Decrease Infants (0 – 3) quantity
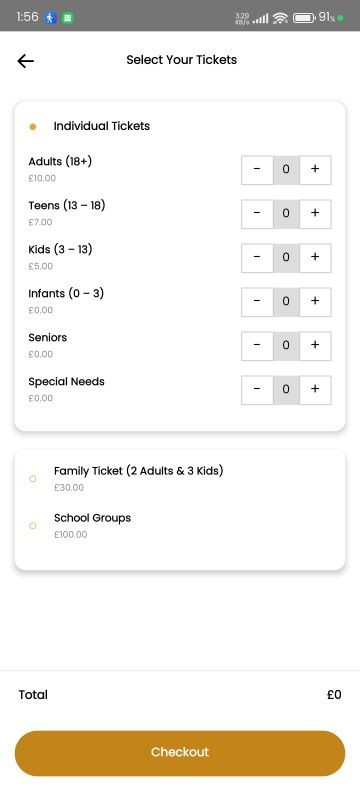360x800 pixels. [257, 302]
